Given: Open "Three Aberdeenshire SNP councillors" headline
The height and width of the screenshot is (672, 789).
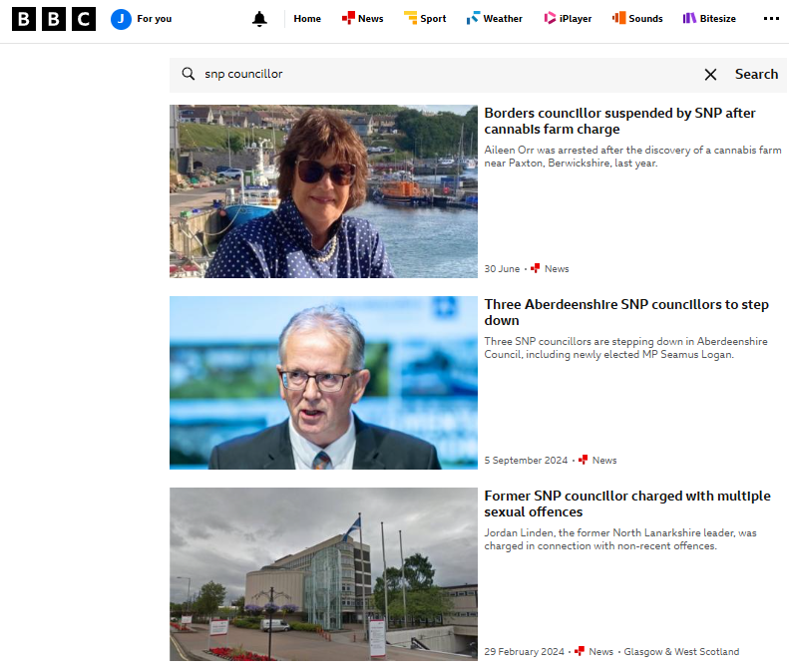Looking at the screenshot, I should (x=626, y=312).
